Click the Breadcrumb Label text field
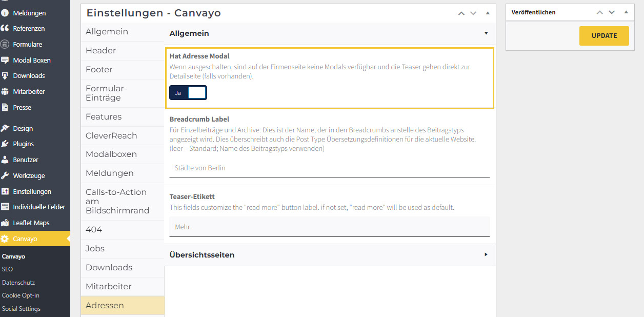Image resolution: width=644 pixels, height=317 pixels. [x=329, y=168]
